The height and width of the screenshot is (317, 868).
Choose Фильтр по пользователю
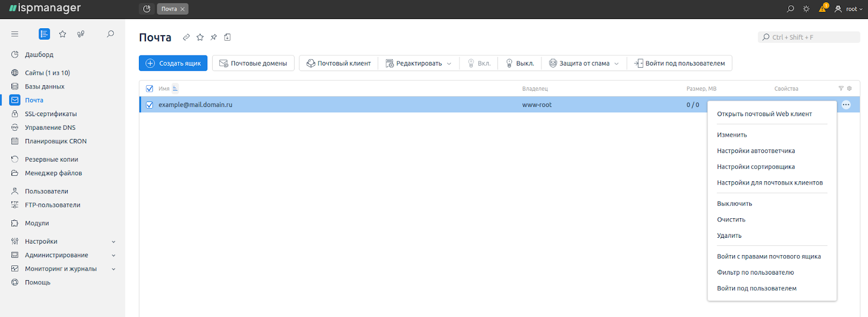755,272
